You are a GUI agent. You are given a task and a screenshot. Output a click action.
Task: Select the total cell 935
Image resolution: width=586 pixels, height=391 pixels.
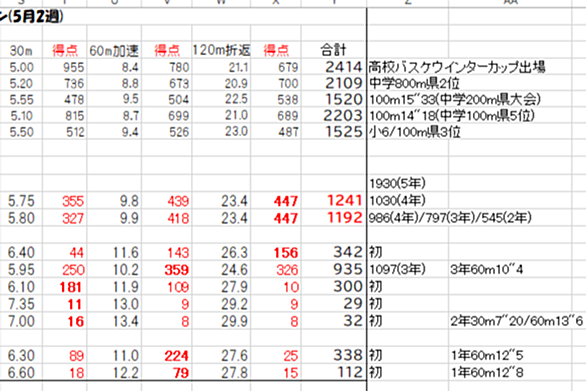[348, 269]
